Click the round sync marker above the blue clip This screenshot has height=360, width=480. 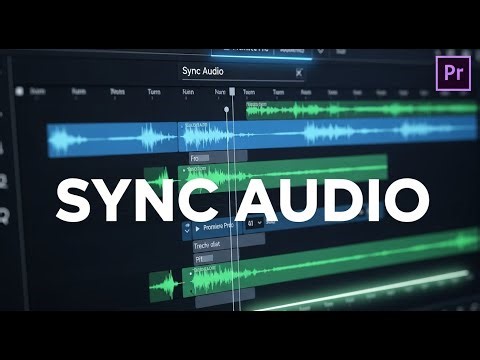click(x=227, y=109)
